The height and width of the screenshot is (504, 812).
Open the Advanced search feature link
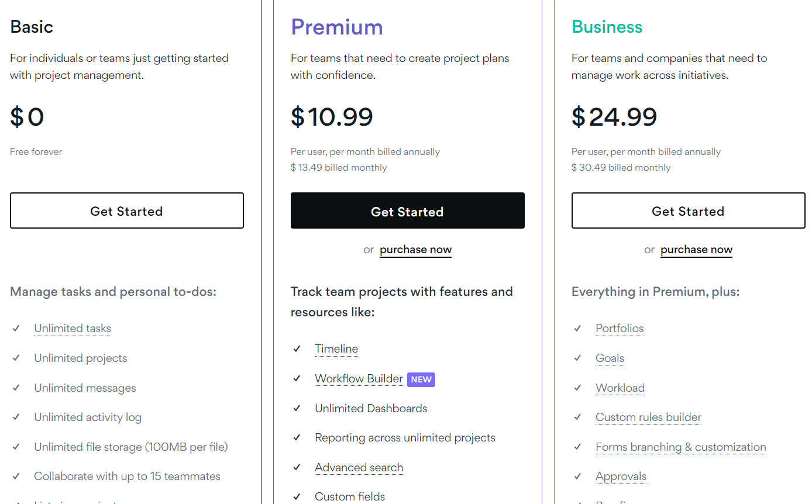pos(359,468)
